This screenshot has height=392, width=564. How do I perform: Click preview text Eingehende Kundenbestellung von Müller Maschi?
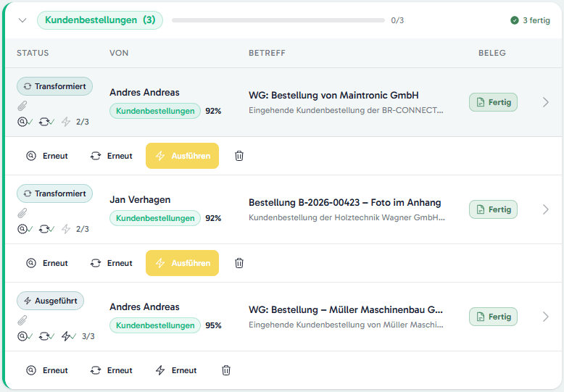click(x=346, y=325)
